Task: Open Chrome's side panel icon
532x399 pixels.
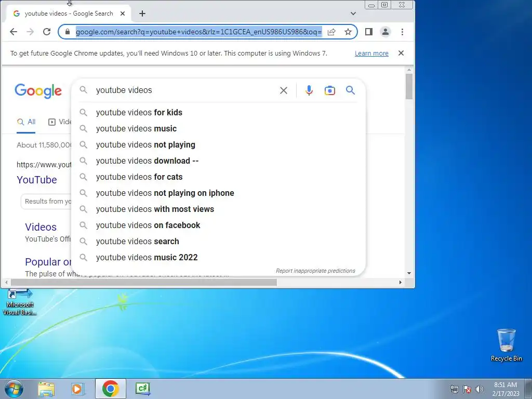Action: (369, 32)
